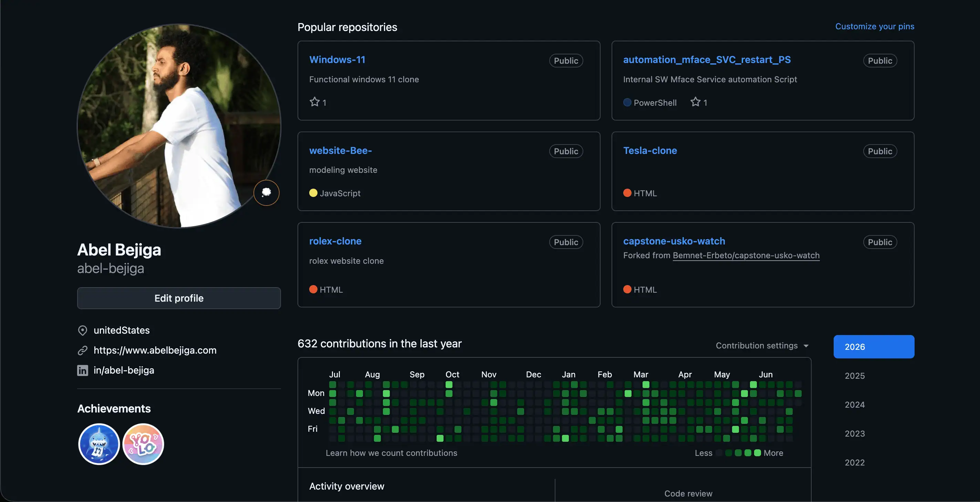Switch to 2022 contribution year
980x502 pixels.
(x=854, y=462)
